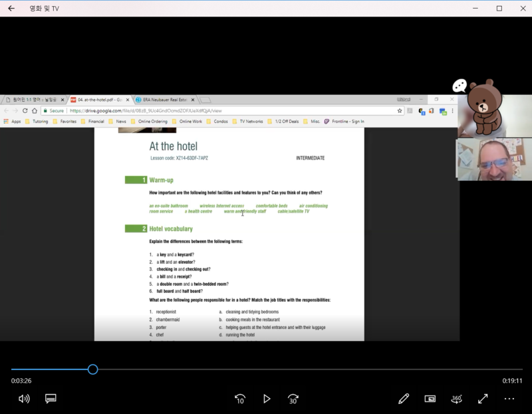Maximize the Movies & TV window

click(x=499, y=9)
